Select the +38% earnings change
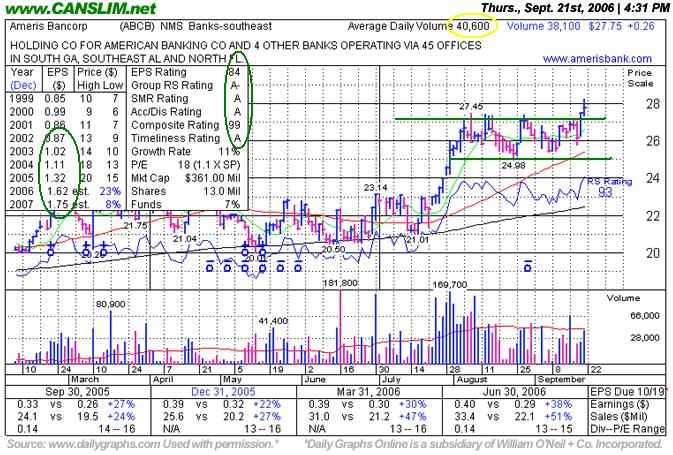Screen dimensions: 673x455 coord(558,404)
